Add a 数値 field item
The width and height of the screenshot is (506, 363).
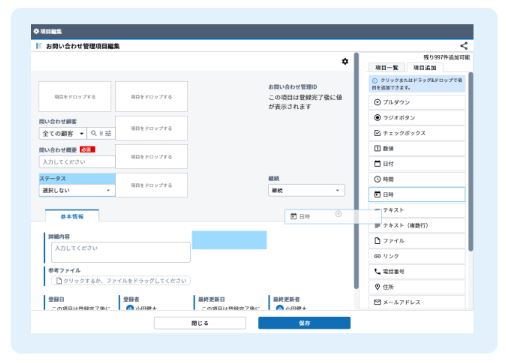tap(417, 148)
